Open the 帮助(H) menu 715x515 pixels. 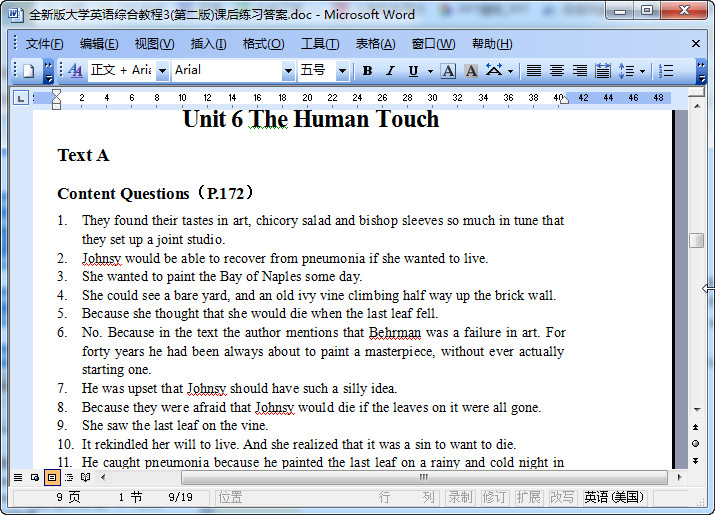[492, 44]
